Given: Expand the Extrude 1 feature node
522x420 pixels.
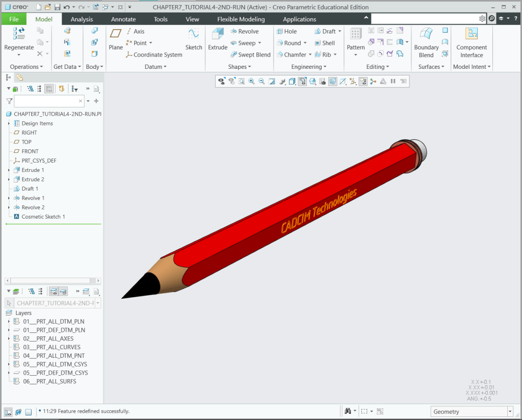Looking at the screenshot, I should coord(9,170).
